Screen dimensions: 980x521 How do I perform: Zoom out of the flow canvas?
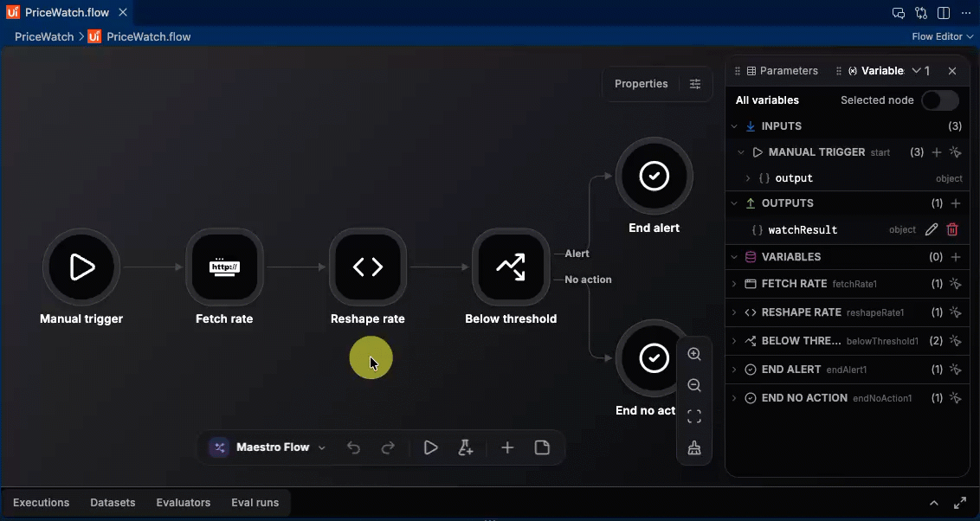coord(693,385)
